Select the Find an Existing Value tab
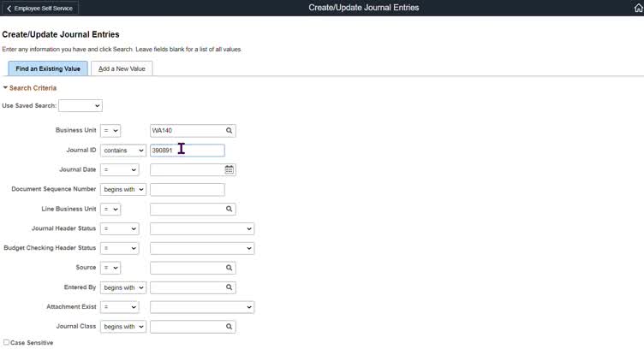This screenshot has height=349, width=644. 48,68
